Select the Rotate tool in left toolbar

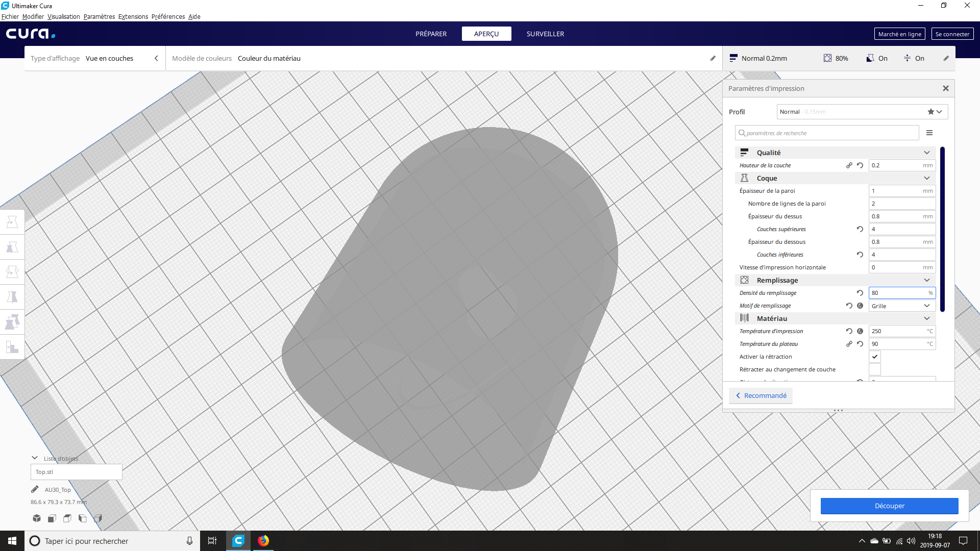[12, 272]
